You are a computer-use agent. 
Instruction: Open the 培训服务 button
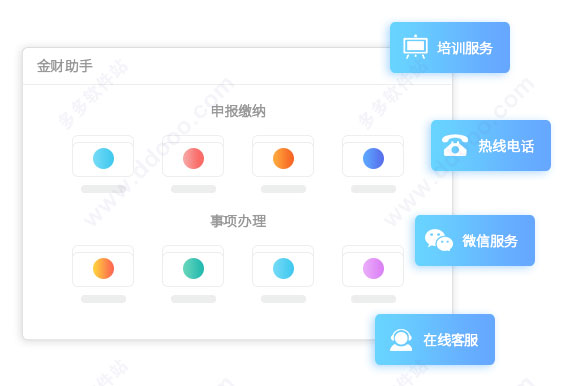coord(450,47)
